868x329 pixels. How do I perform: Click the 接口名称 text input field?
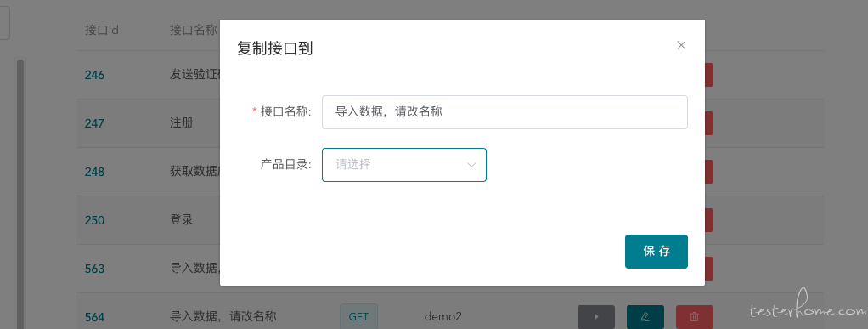tap(504, 112)
